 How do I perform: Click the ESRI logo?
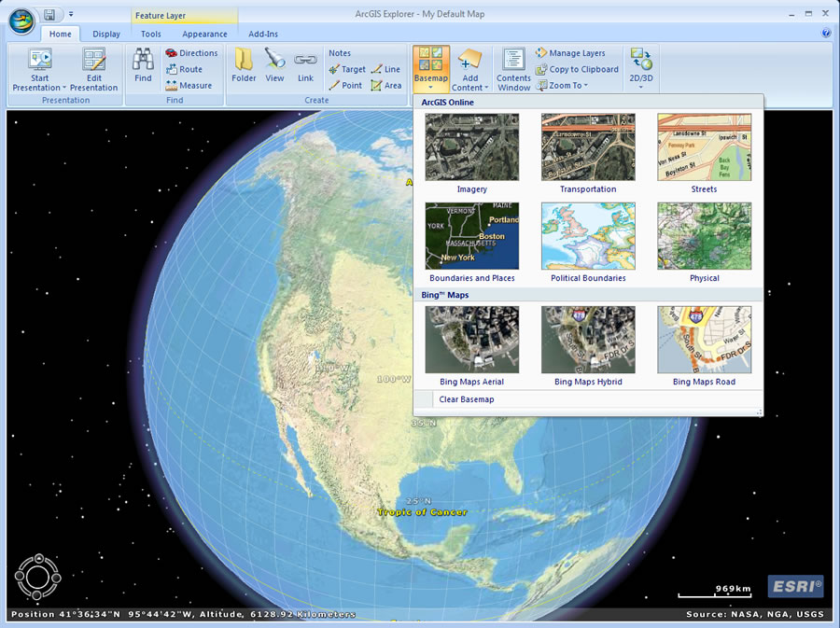point(796,586)
